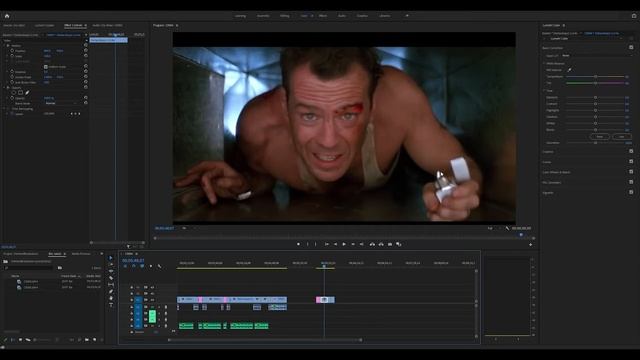
Task: Toggle the Curves section checkbox
Action: (x=631, y=161)
